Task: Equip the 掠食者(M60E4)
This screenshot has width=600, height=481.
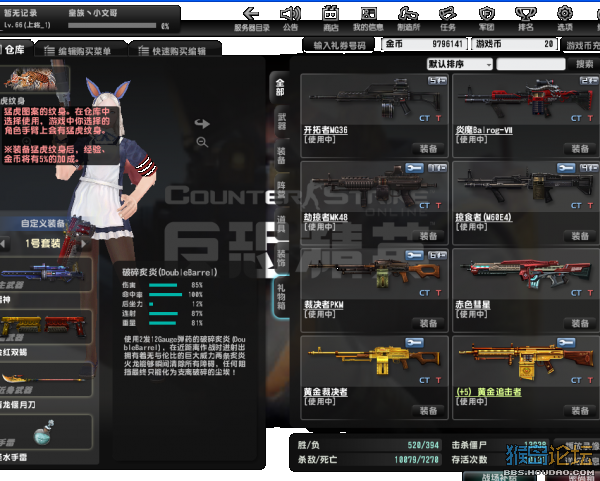Action: (x=580, y=236)
